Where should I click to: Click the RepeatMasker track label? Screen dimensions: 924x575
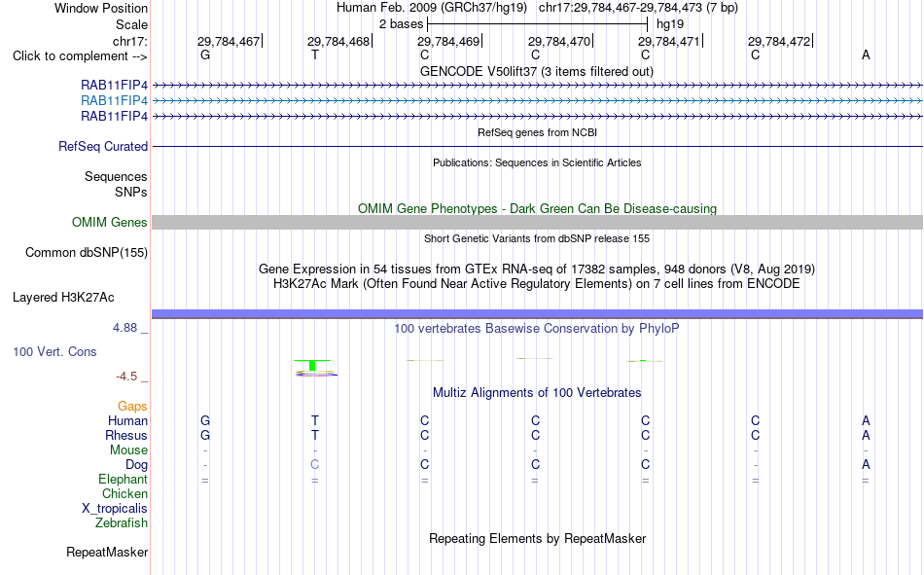107,553
